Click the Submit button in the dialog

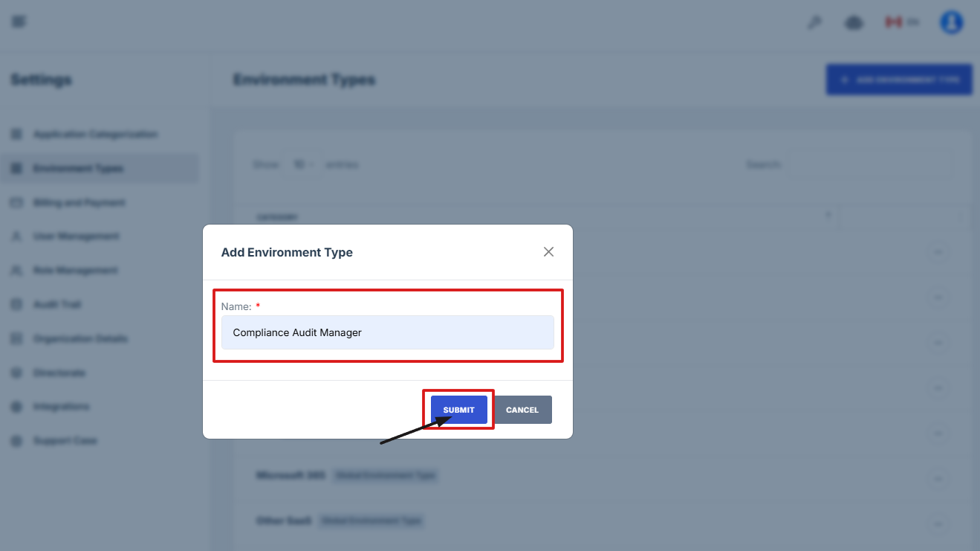click(x=458, y=410)
